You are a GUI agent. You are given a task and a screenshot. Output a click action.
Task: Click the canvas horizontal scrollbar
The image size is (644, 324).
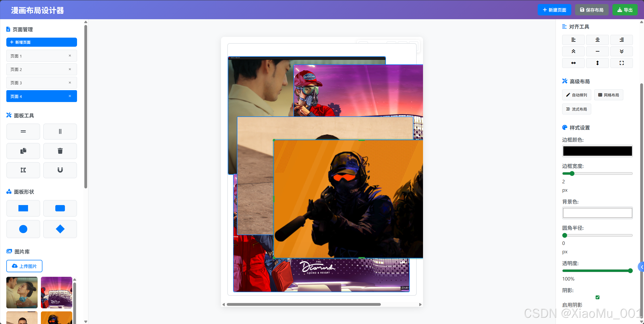[304, 305]
